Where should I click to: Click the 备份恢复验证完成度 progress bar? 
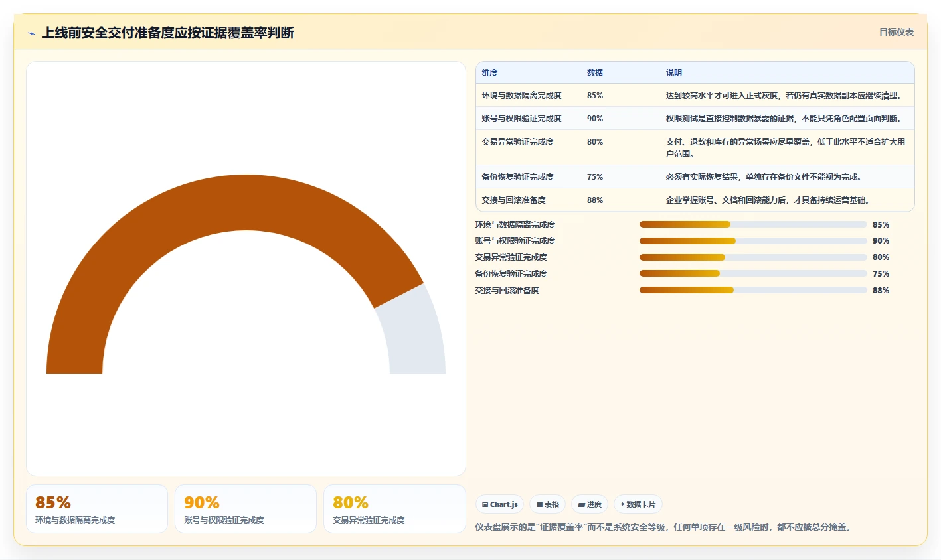click(x=753, y=273)
